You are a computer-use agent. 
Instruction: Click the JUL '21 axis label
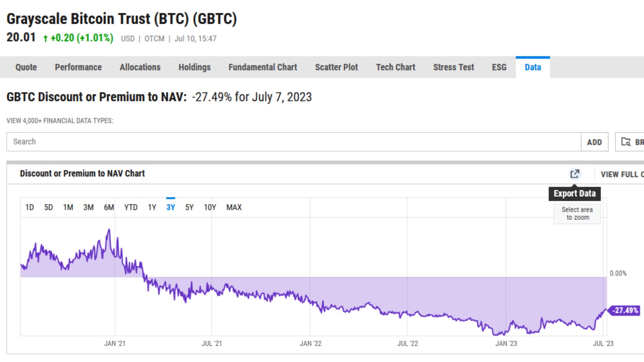[212, 343]
